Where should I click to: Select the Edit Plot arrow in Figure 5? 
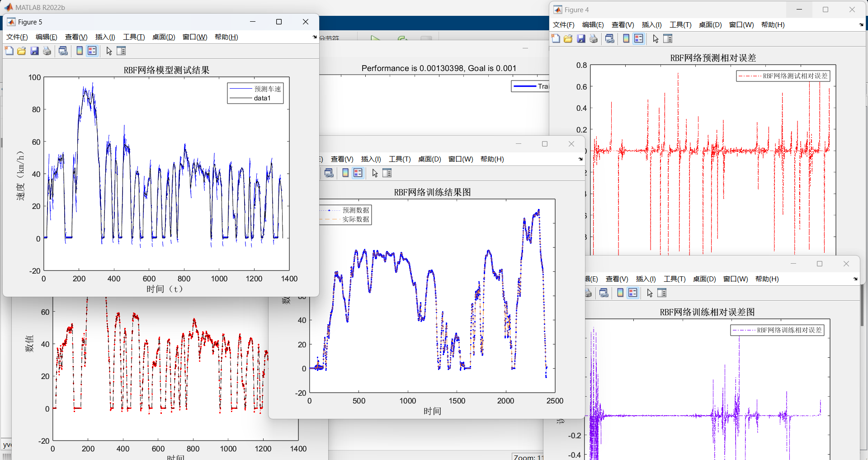109,51
